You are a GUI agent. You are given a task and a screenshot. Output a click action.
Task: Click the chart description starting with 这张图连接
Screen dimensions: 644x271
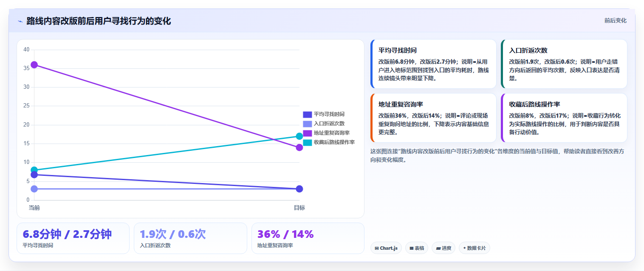tap(497, 155)
